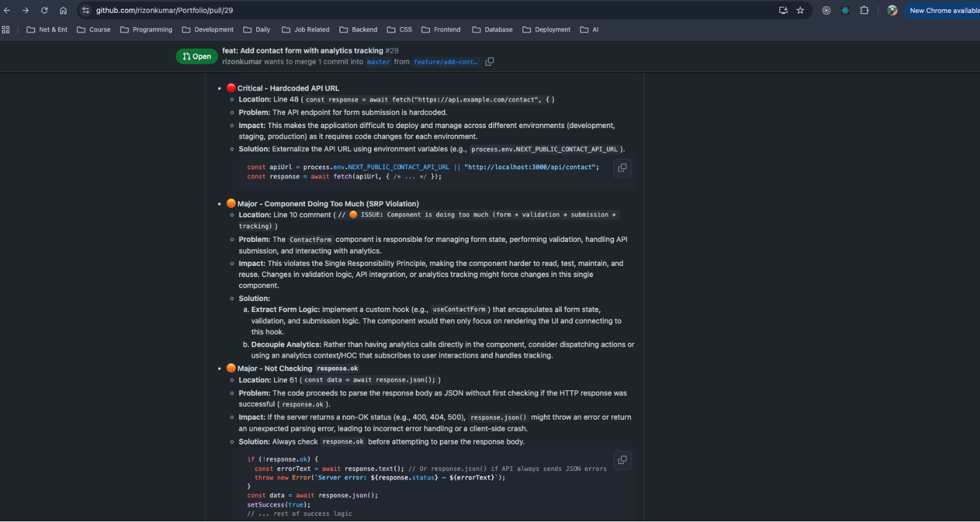Open the feature/add-cont… head branch link

445,62
